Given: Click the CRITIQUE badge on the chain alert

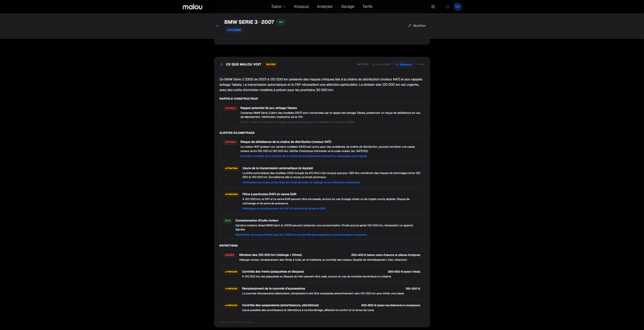Looking at the screenshot, I should tap(230, 142).
